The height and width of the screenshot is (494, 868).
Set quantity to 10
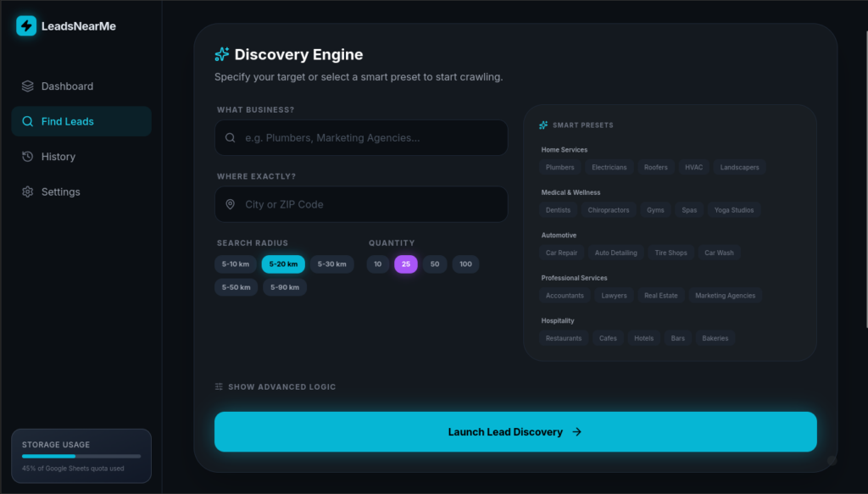(377, 264)
